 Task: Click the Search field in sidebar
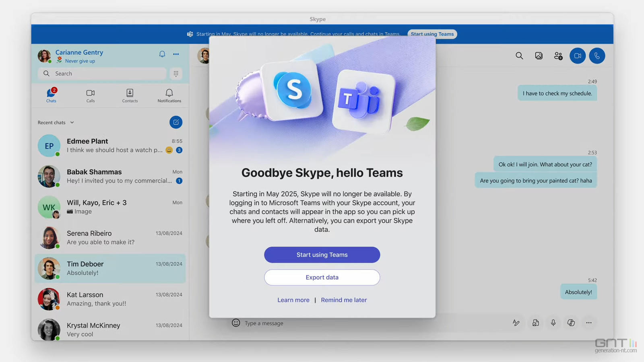coord(102,74)
